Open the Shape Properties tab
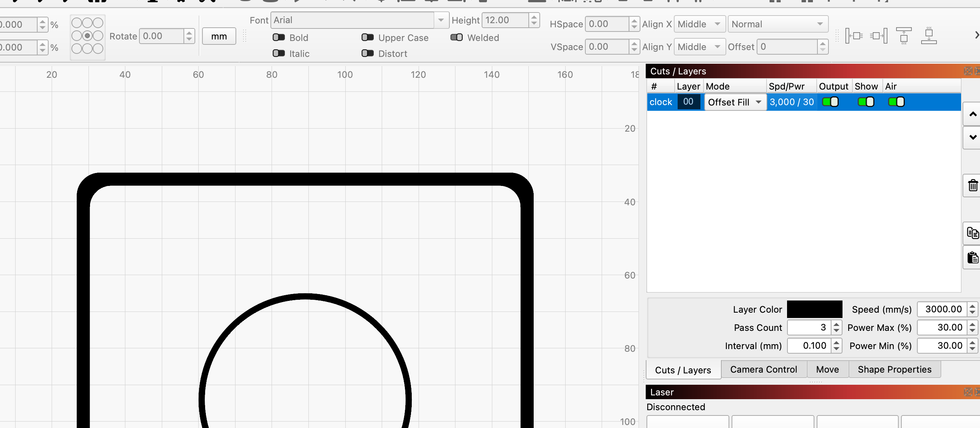Viewport: 980px width, 428px height. [894, 370]
